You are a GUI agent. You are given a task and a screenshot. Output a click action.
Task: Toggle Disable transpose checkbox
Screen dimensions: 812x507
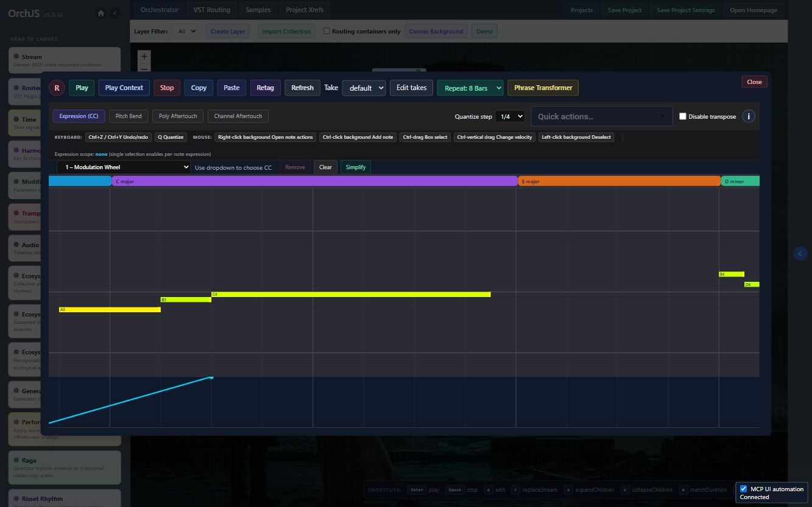(x=683, y=116)
